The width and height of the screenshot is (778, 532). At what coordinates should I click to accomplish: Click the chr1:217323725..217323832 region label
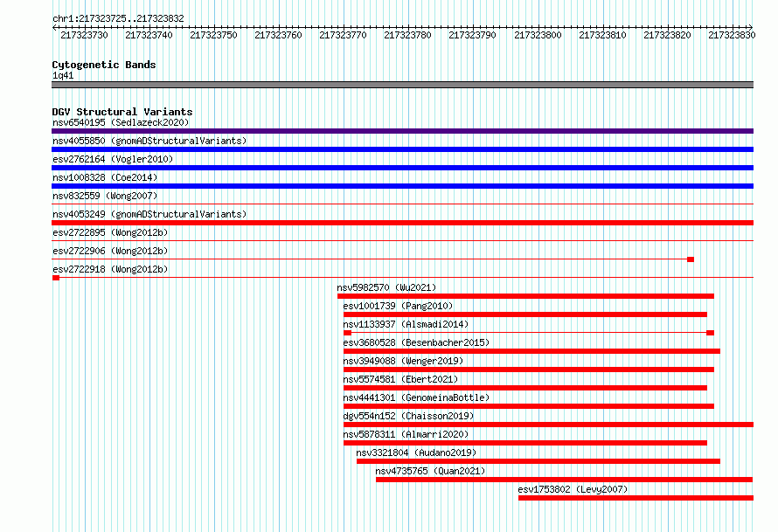click(118, 18)
